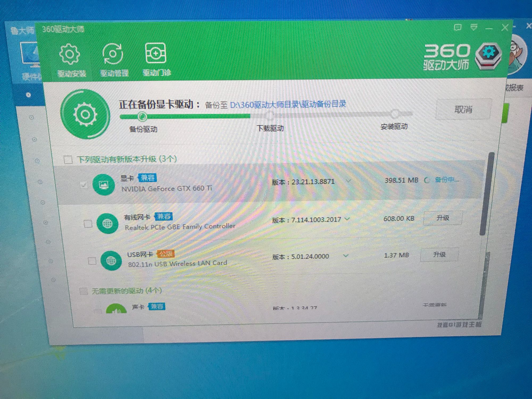This screenshot has width=532, height=399.
Task: Click the 技嘉G1游戏主板 text at bottom
Action: (459, 325)
